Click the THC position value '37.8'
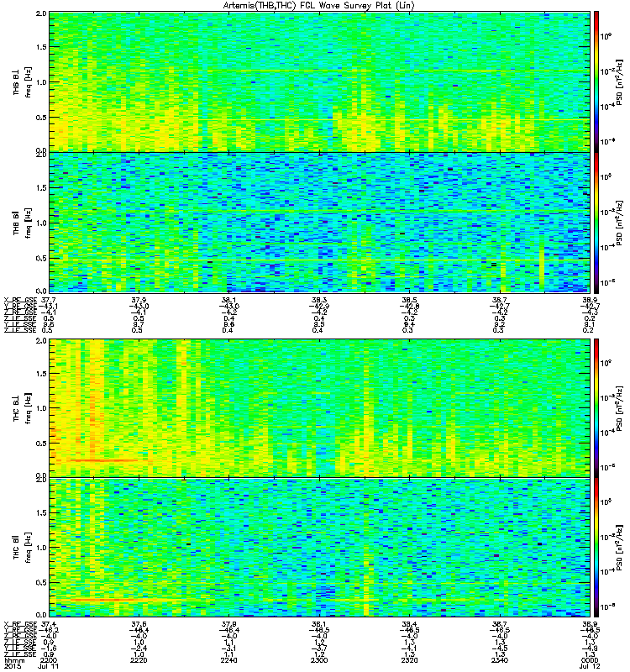The image size is (630, 672). click(228, 624)
